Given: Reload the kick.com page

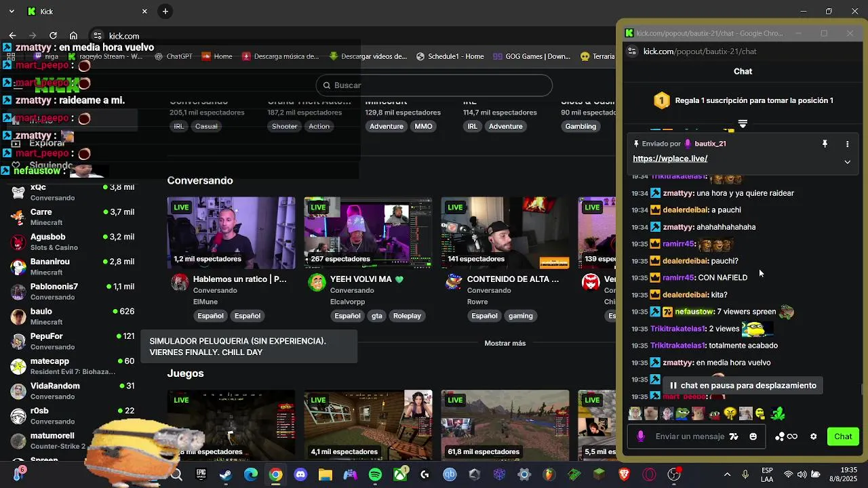Looking at the screenshot, I should click(53, 36).
